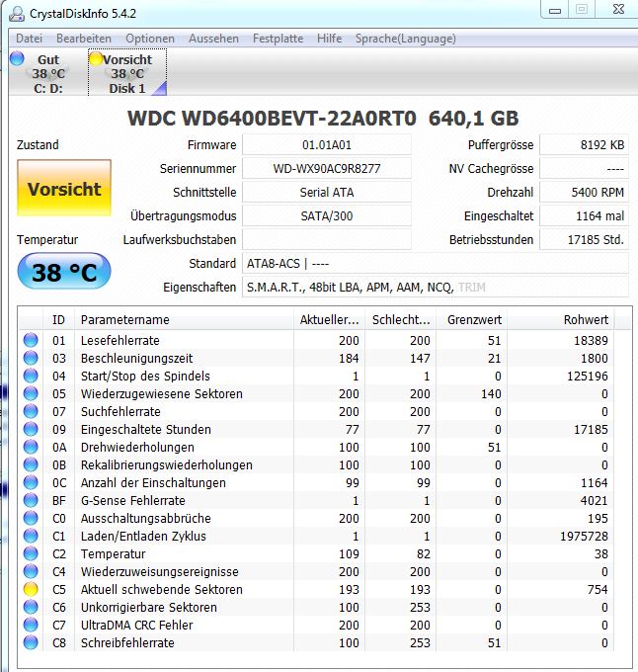Image resolution: width=638 pixels, height=672 pixels.
Task: Select the Aktuell schwebende Sektoren parameter name
Action: [x=162, y=589]
